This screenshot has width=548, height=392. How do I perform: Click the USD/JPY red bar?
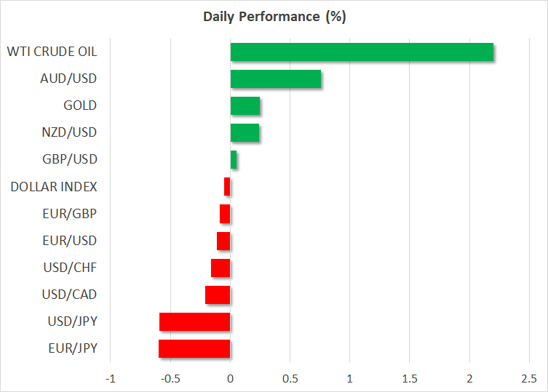pos(194,321)
